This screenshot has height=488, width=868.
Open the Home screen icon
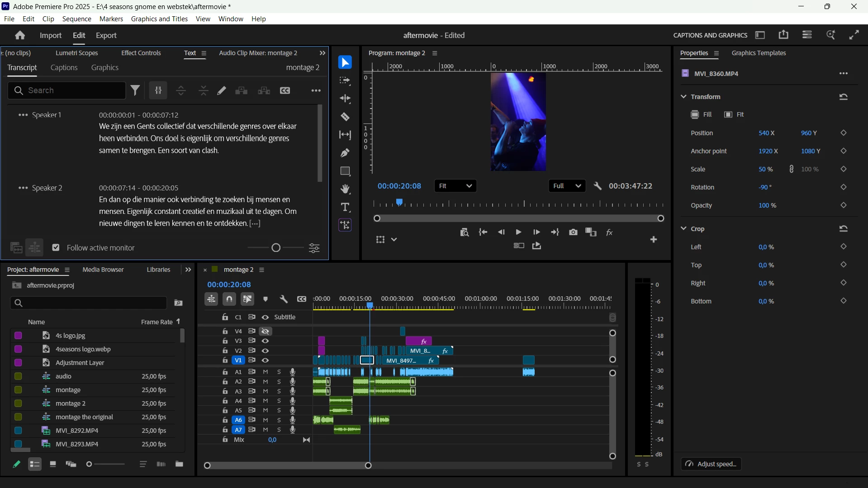tap(19, 35)
